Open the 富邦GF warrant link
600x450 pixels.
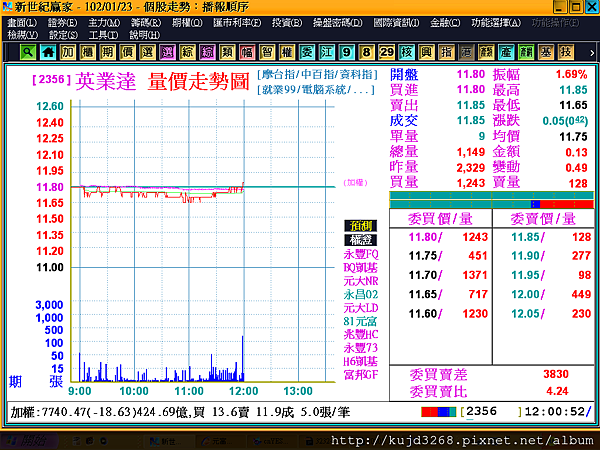point(361,375)
